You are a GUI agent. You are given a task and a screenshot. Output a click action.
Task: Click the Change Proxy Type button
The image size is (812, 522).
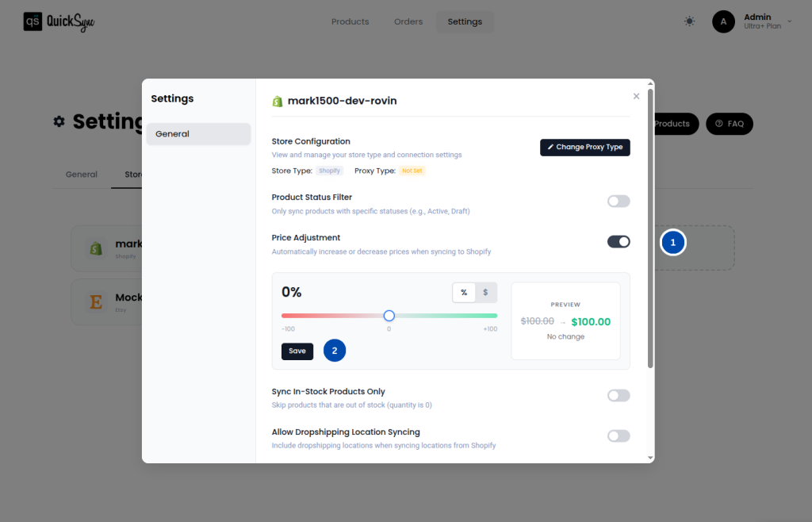[584, 148]
